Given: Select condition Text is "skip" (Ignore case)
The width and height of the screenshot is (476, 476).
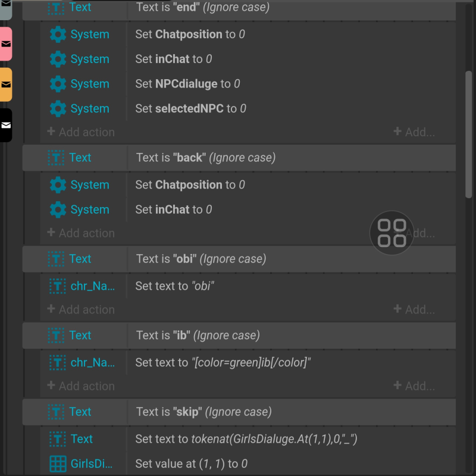Looking at the screenshot, I should (x=203, y=412).
